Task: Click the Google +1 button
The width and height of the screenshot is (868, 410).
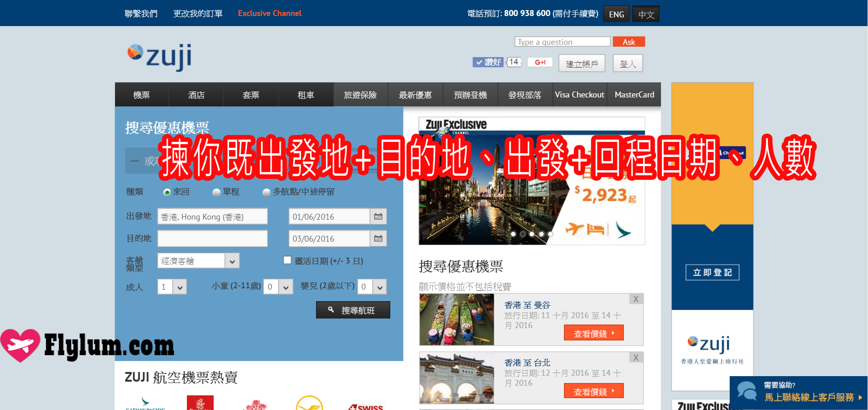Action: point(540,62)
